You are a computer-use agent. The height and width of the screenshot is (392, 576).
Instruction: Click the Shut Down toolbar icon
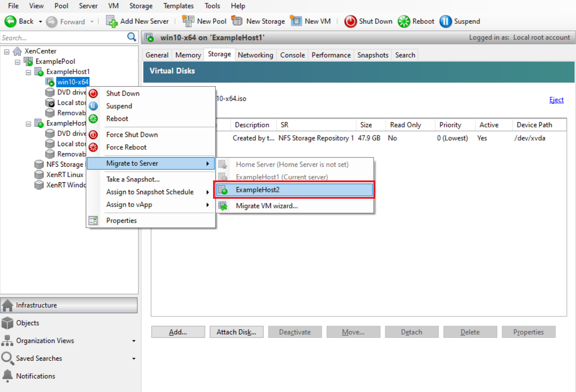351,21
